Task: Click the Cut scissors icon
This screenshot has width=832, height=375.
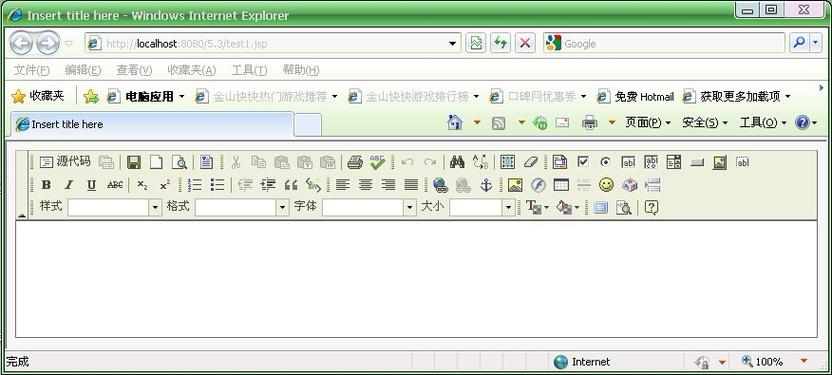Action: click(236, 162)
